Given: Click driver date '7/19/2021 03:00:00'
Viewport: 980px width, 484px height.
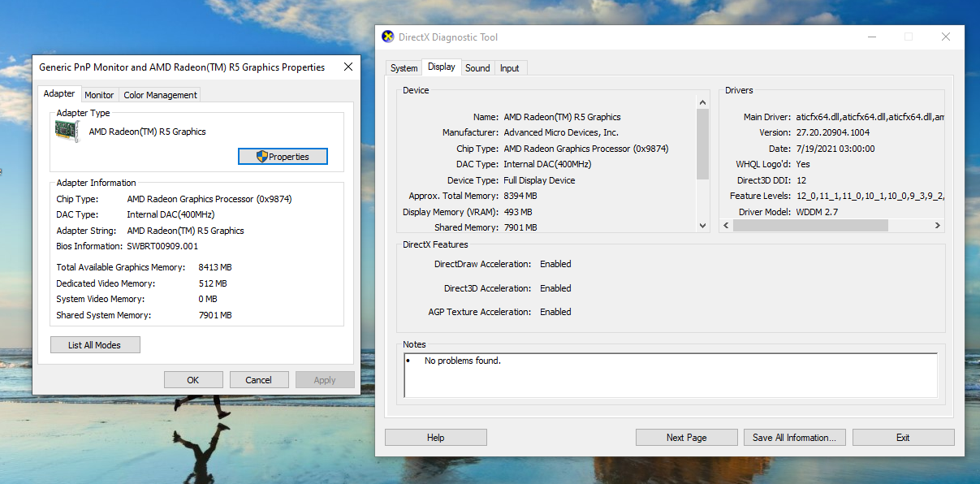Looking at the screenshot, I should (x=835, y=149).
